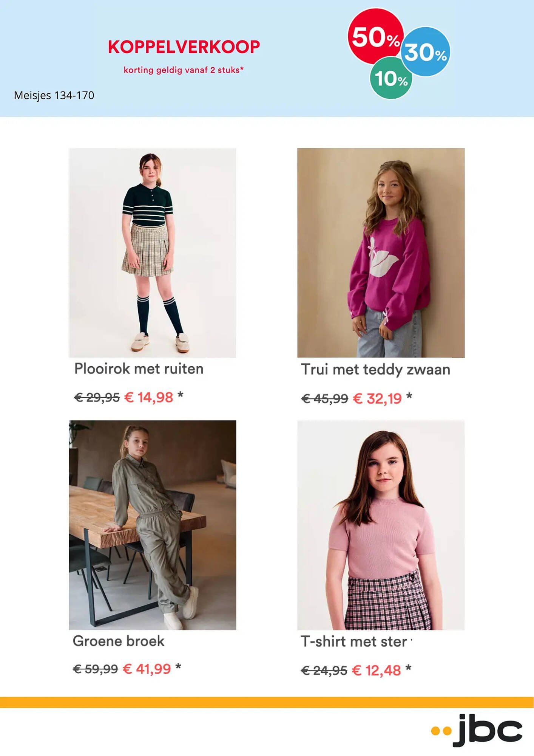Open the pink T-shirt met ster photo
This screenshot has width=534, height=756.
[x=381, y=525]
